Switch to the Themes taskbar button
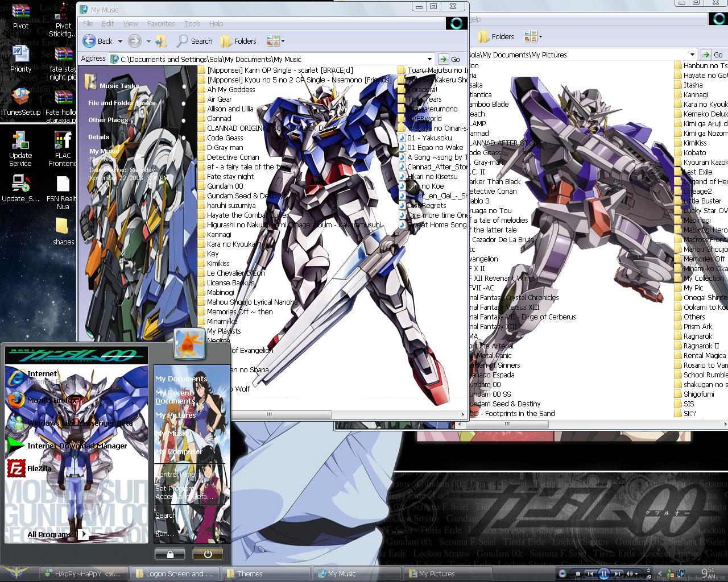 pos(266,573)
